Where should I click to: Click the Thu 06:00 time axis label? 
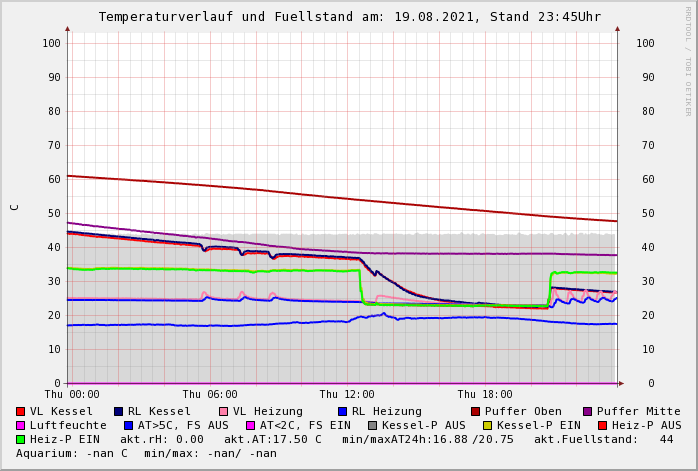(x=210, y=394)
